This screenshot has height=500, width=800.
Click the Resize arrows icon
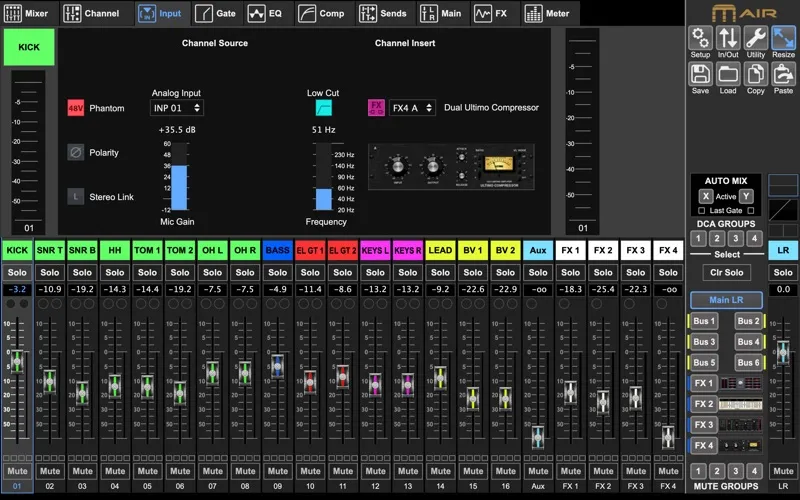pos(783,38)
